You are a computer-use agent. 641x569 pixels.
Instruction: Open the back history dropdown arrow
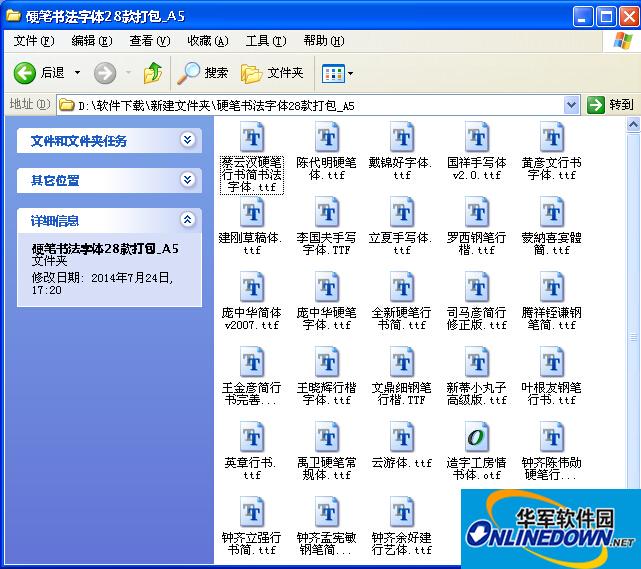point(77,73)
